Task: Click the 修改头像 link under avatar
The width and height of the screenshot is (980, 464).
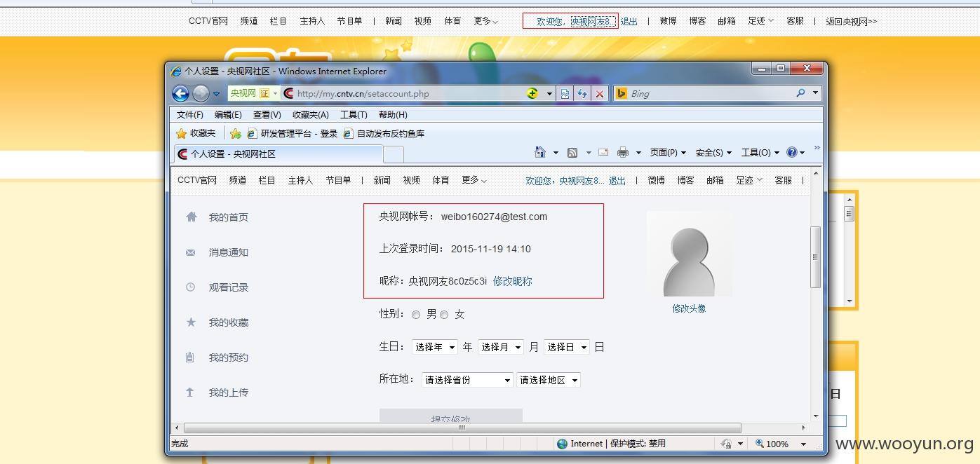Action: pyautogui.click(x=689, y=308)
